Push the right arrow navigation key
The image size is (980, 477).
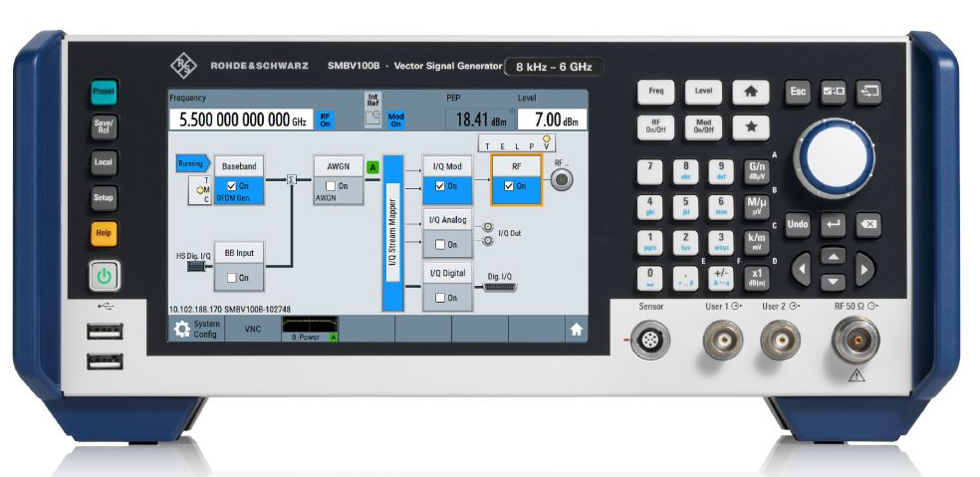865,270
